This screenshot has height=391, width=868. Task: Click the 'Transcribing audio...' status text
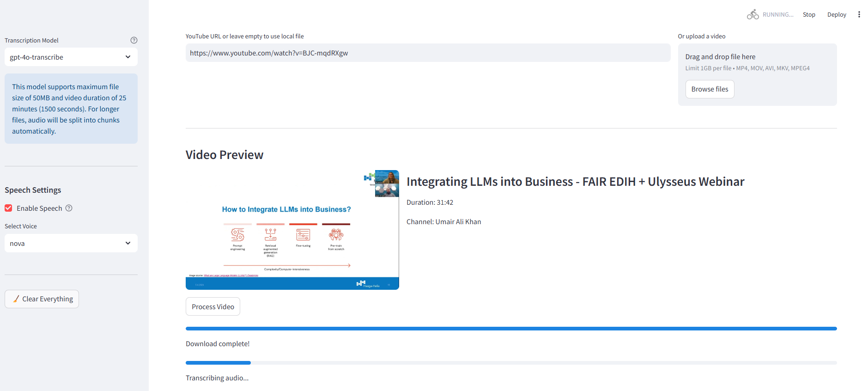pos(217,378)
